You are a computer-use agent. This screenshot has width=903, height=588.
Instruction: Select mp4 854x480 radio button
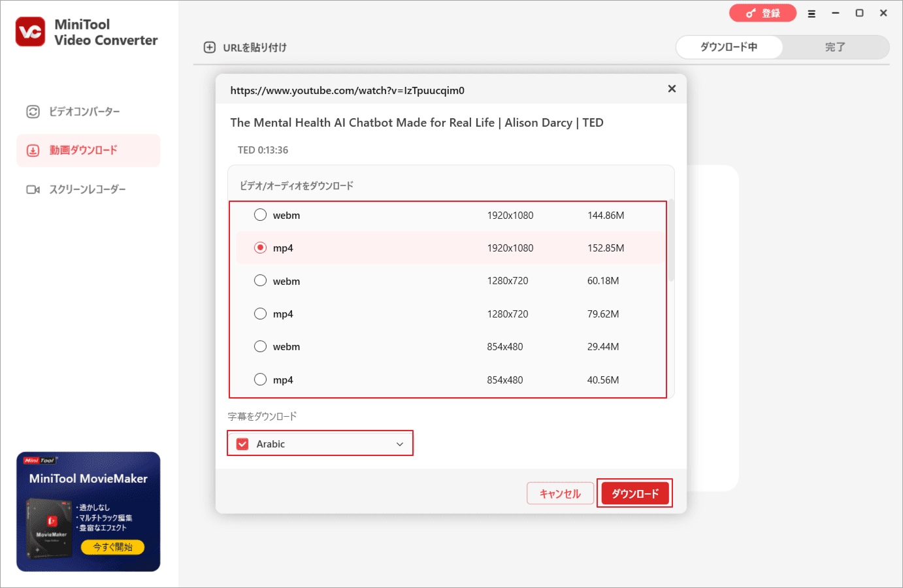(x=260, y=380)
